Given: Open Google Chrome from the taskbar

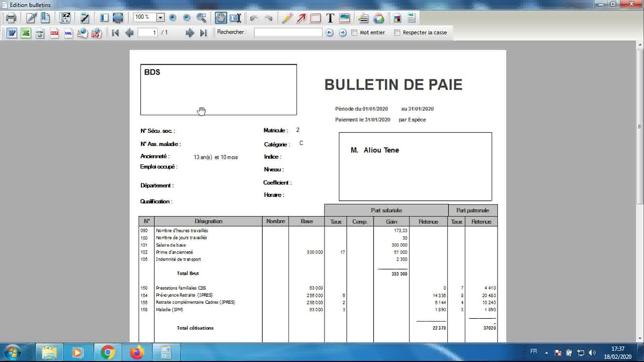Looking at the screenshot, I should pos(107,352).
